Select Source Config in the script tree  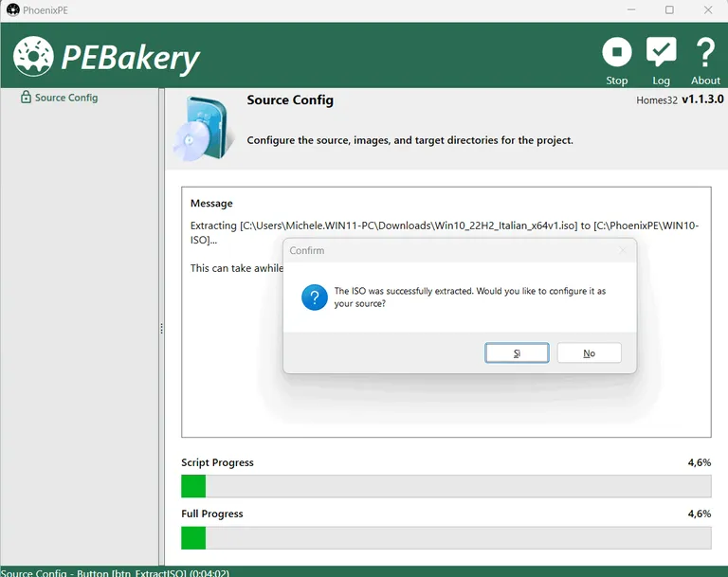coord(66,98)
